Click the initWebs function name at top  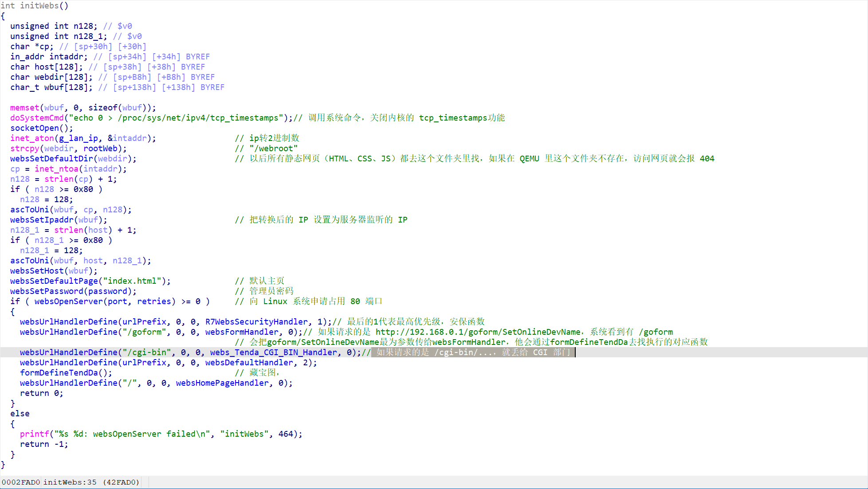pos(40,6)
